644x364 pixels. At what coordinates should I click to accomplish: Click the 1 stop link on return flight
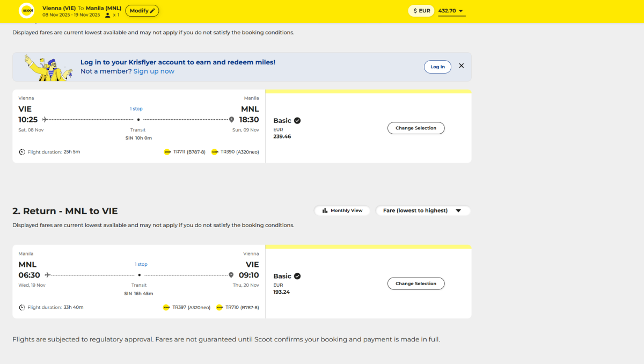141,264
